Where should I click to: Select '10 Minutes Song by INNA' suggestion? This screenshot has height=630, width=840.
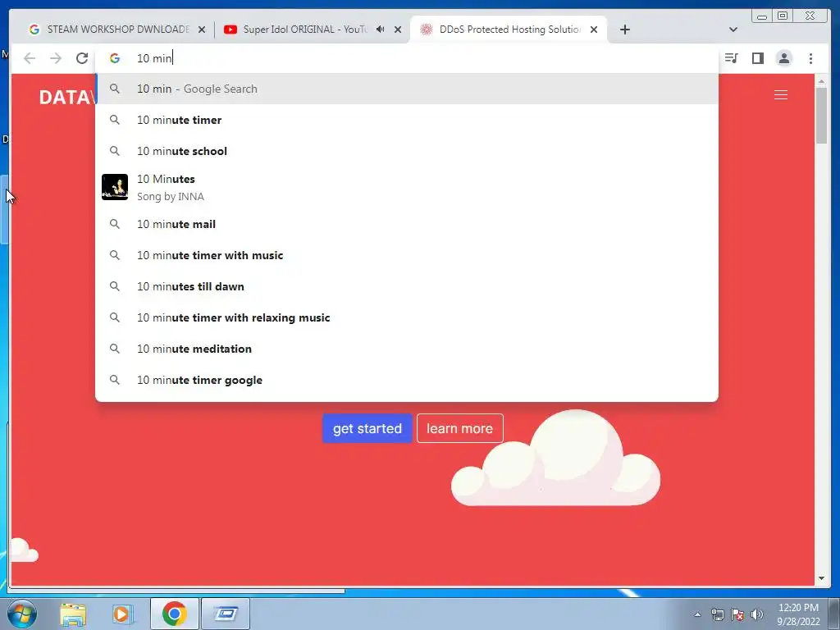(x=407, y=188)
